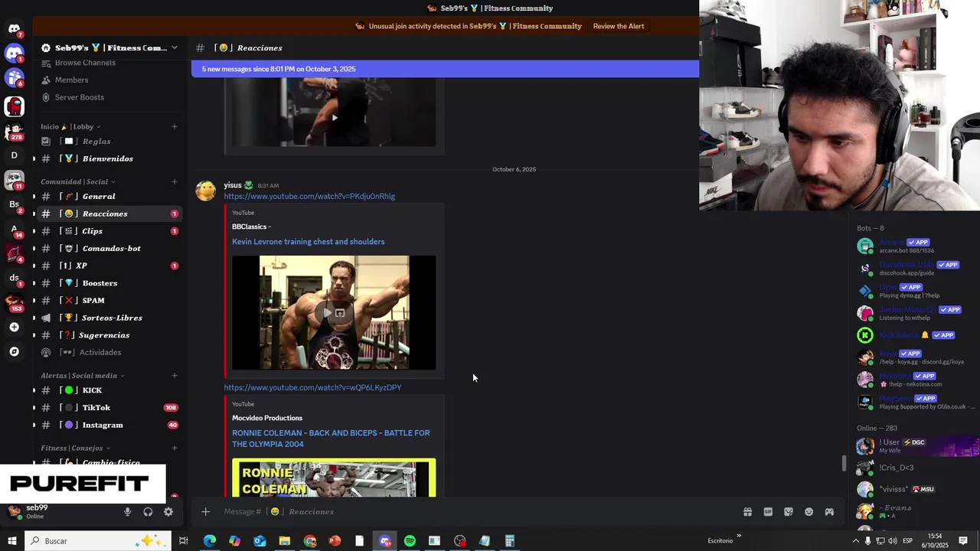
Task: Collapse Alertas Social media category
Action: (83, 376)
